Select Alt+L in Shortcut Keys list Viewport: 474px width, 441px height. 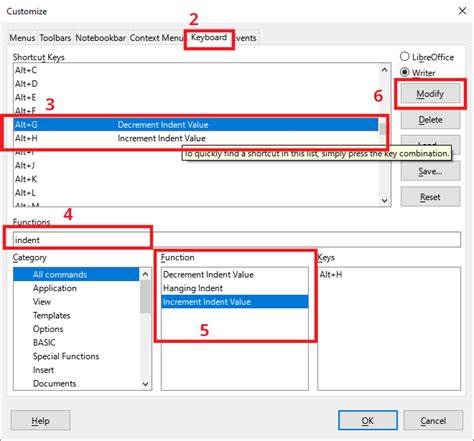click(196, 193)
